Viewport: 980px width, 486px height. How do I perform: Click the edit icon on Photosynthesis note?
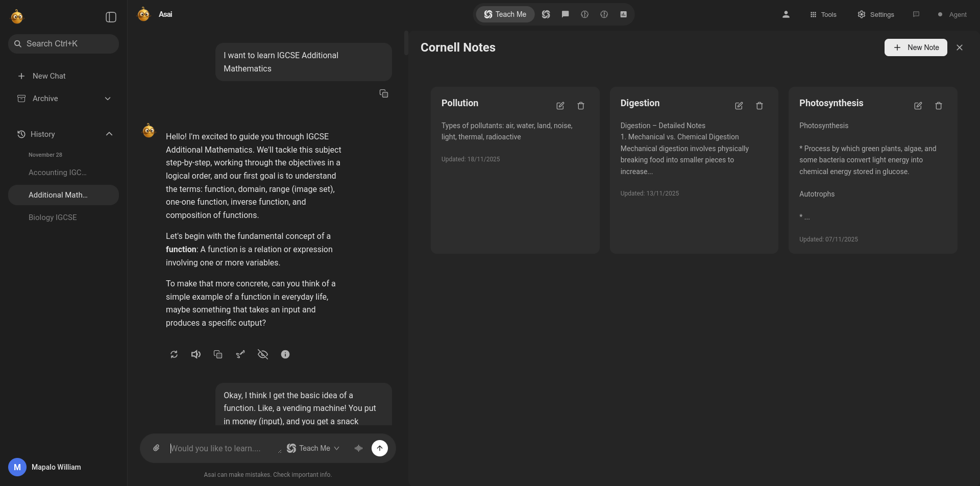(918, 106)
